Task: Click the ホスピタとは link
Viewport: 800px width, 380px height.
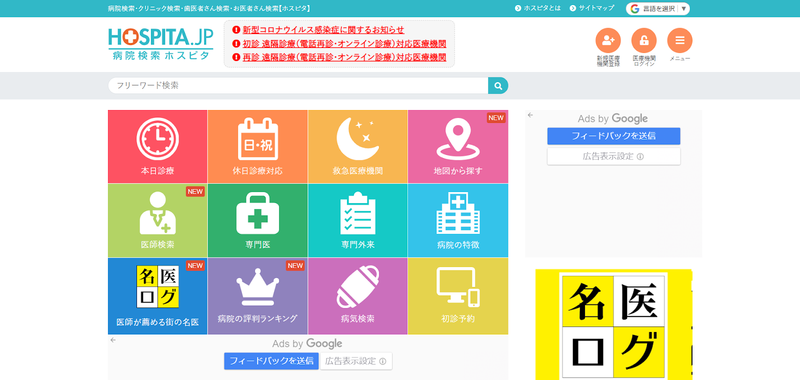Action: click(542, 8)
